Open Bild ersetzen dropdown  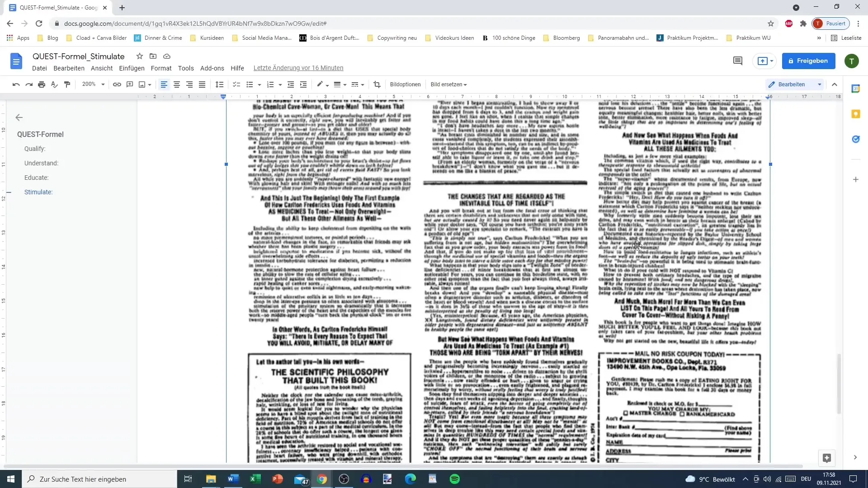pyautogui.click(x=448, y=84)
